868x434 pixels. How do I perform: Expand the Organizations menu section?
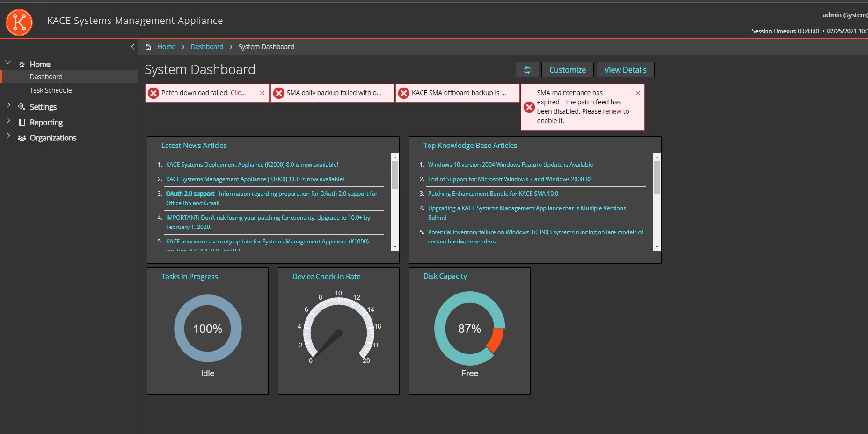8,136
